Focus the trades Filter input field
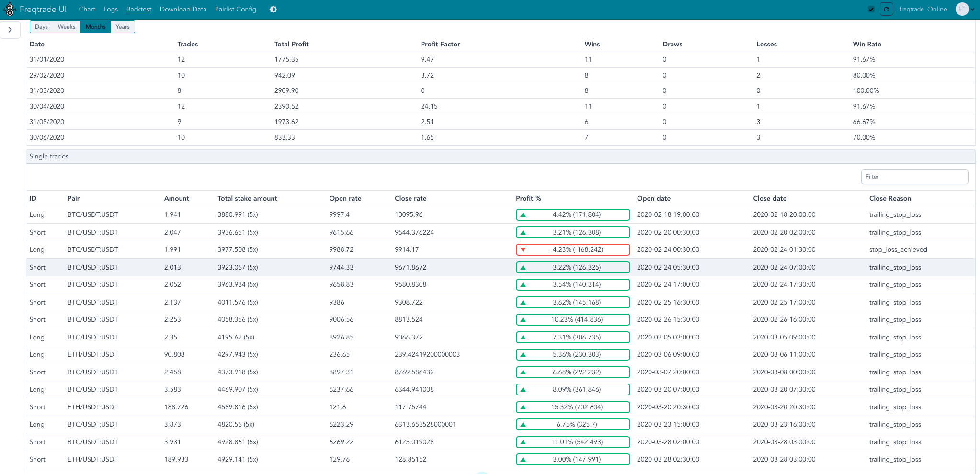 point(914,177)
